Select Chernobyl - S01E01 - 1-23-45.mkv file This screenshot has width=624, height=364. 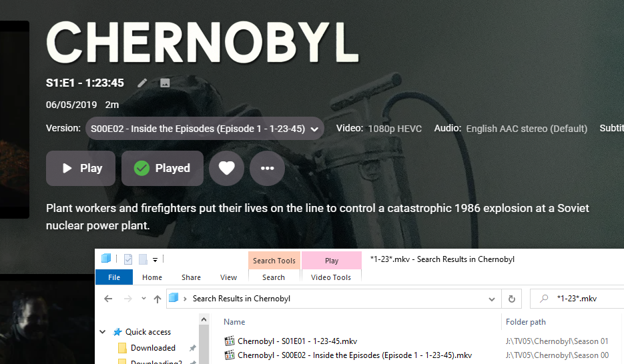pyautogui.click(x=297, y=341)
